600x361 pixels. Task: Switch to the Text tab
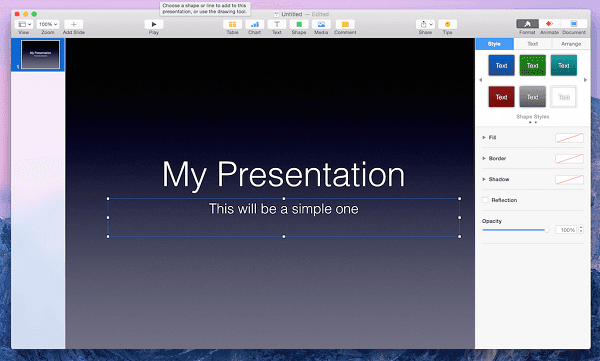533,44
